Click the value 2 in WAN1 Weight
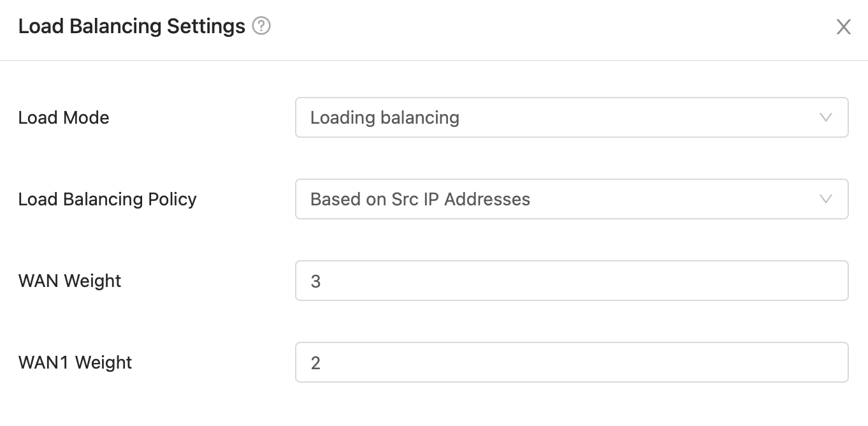 [315, 364]
